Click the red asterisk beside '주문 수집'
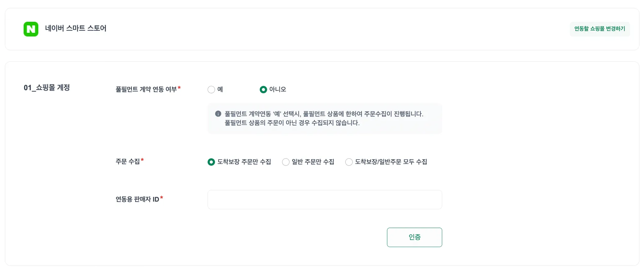Viewport: 644px width, 270px height. 142,160
